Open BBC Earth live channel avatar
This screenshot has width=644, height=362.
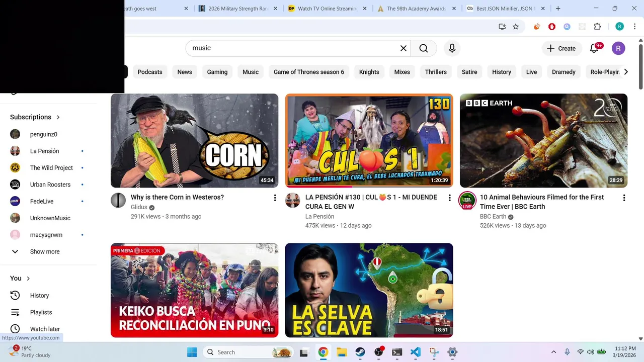pyautogui.click(x=467, y=200)
